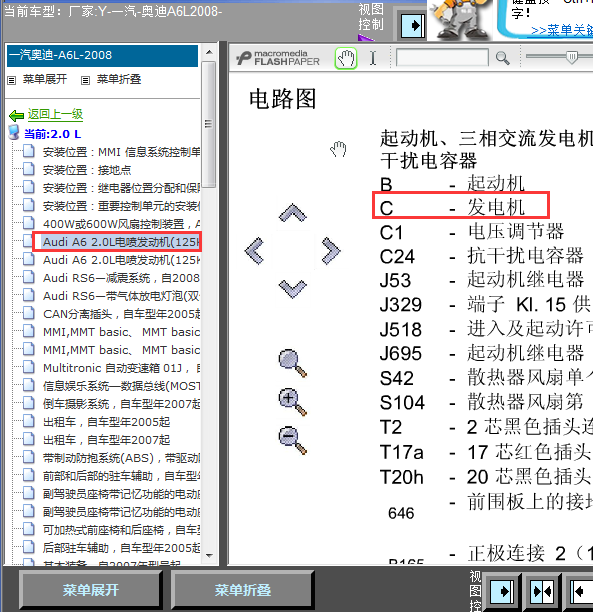Viewport: 593px width, 612px height.
Task: Click the top 菜单展开 text
Action: pyautogui.click(x=45, y=79)
